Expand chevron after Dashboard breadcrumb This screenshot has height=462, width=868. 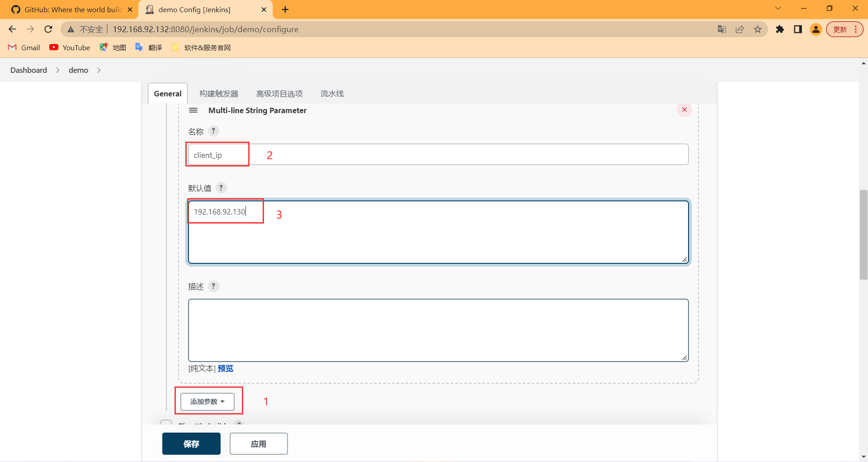(x=58, y=70)
